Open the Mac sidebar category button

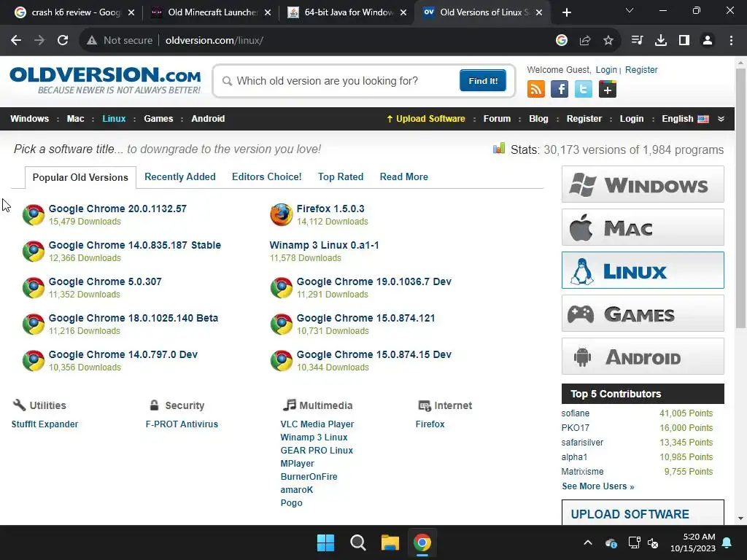point(643,227)
